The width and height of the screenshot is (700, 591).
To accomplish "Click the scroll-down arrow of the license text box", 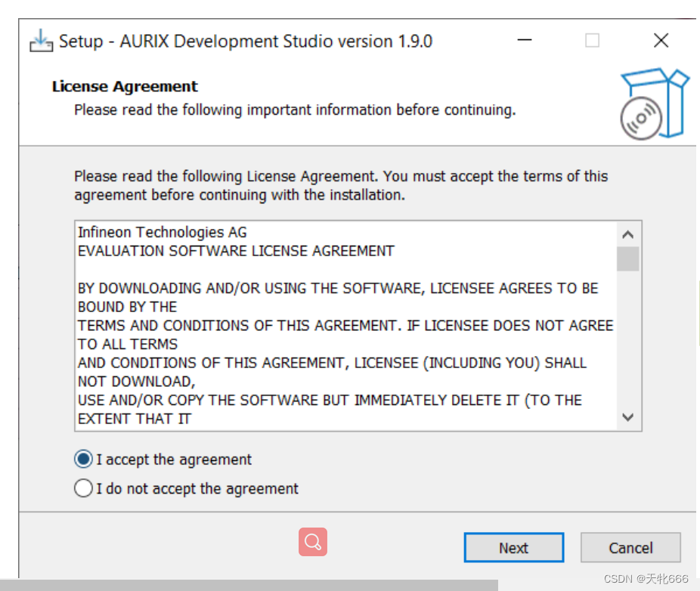I will pos(627,417).
